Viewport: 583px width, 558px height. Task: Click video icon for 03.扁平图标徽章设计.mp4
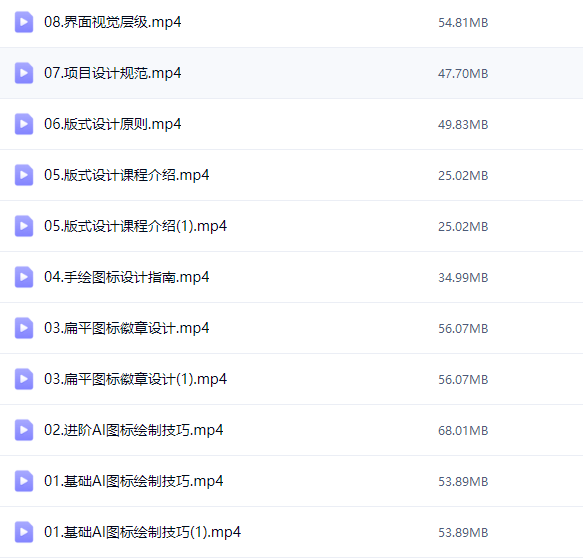click(24, 328)
